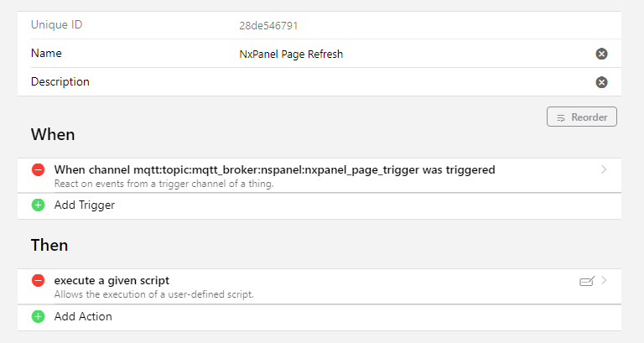Click the "Allows the execution" action subtitle
This screenshot has width=644, height=343.
[153, 294]
